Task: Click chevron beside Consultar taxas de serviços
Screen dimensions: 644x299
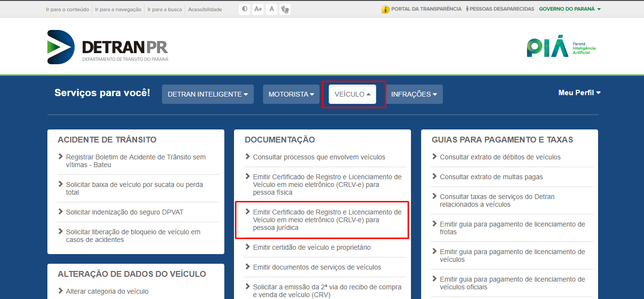Action: point(434,196)
